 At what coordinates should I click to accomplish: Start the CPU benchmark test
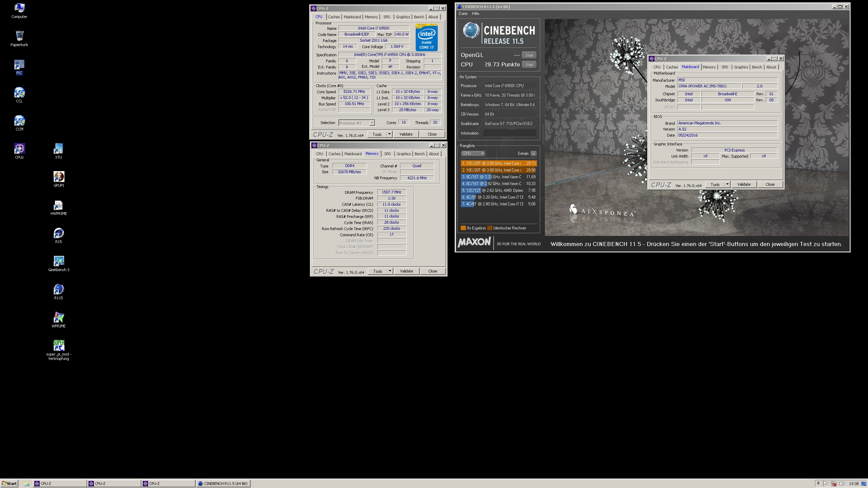tap(529, 64)
